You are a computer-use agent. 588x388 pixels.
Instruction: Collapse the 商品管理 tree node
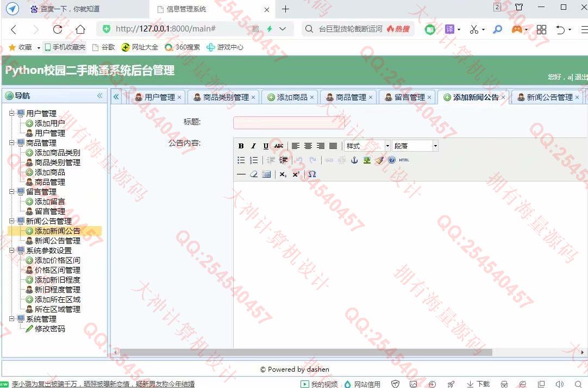pos(11,143)
